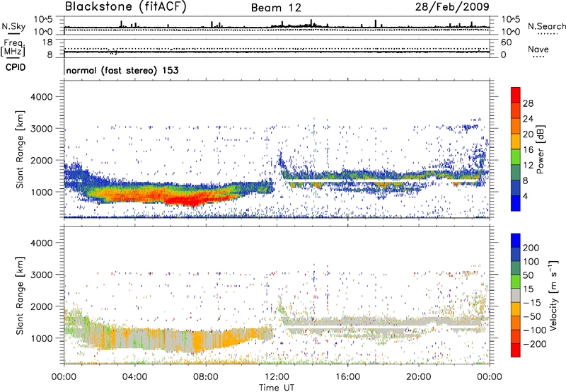Click the power panel Slant Range axis label

point(20,149)
